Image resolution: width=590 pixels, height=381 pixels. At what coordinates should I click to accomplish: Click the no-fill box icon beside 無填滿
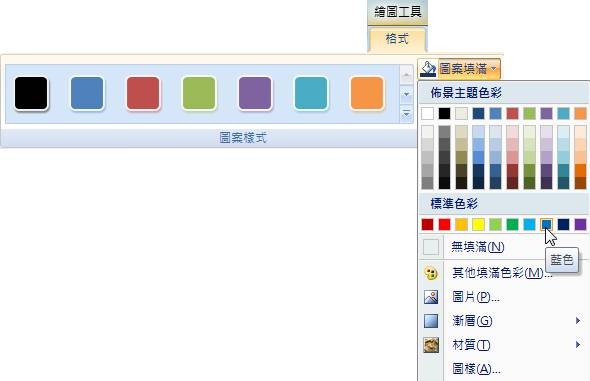(x=431, y=247)
